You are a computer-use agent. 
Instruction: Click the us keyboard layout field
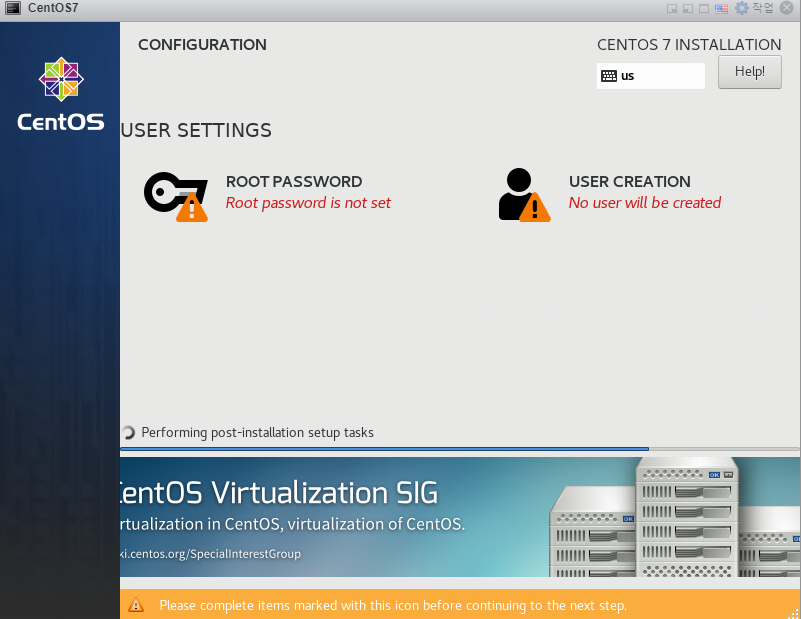coord(650,76)
